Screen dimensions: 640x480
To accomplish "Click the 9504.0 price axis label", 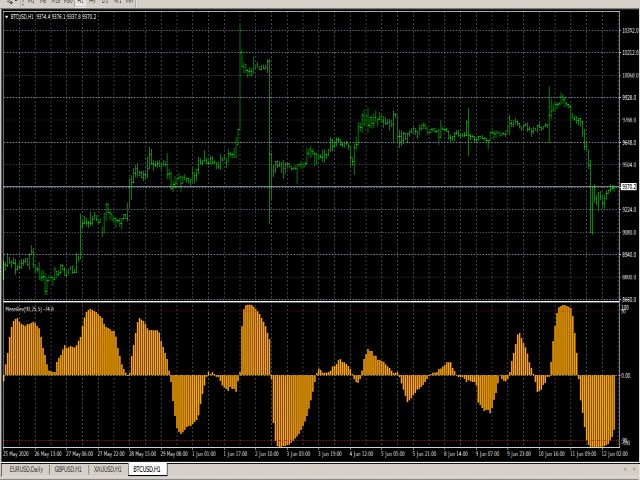I will [629, 165].
